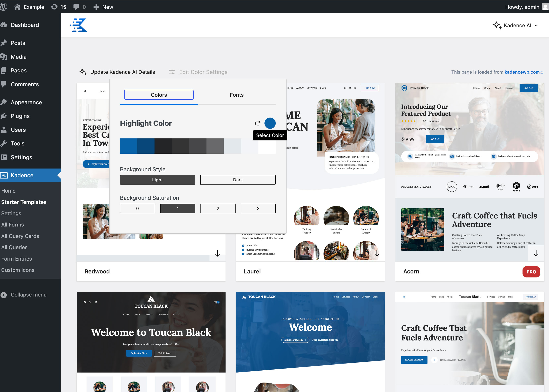Click the sparkle icon for Update Kadence AI Details
This screenshot has height=392, width=549.
[83, 72]
